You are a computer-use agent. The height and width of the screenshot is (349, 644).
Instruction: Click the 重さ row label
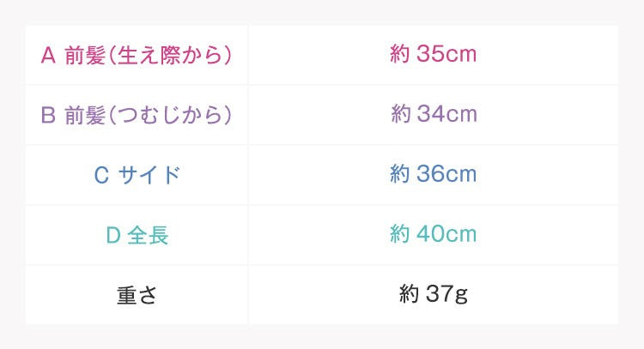click(137, 295)
